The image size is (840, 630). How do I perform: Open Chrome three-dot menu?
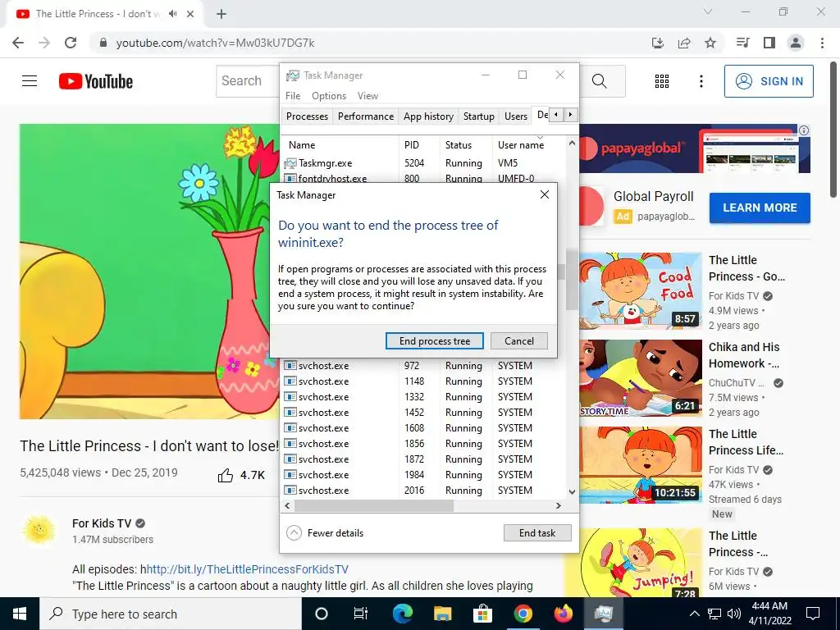click(822, 43)
